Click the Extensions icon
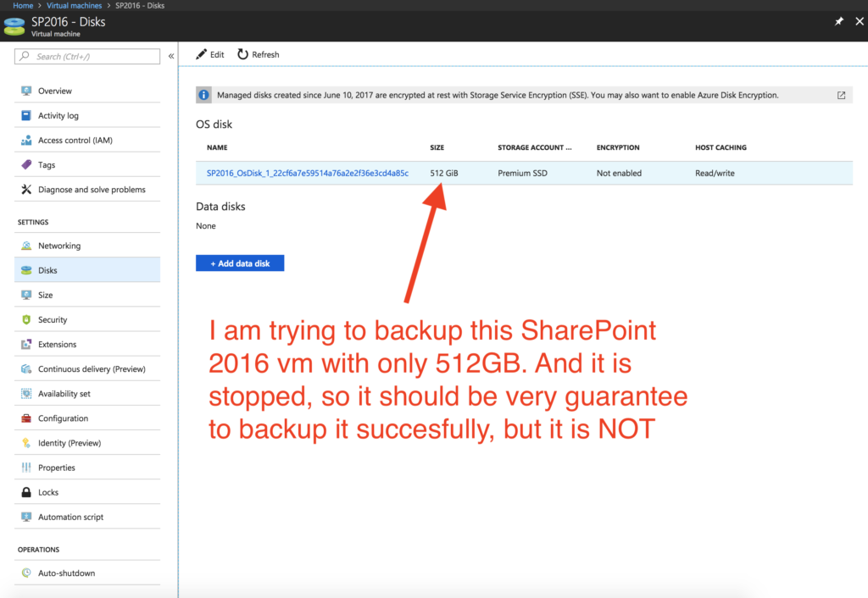The width and height of the screenshot is (868, 598). pyautogui.click(x=26, y=344)
